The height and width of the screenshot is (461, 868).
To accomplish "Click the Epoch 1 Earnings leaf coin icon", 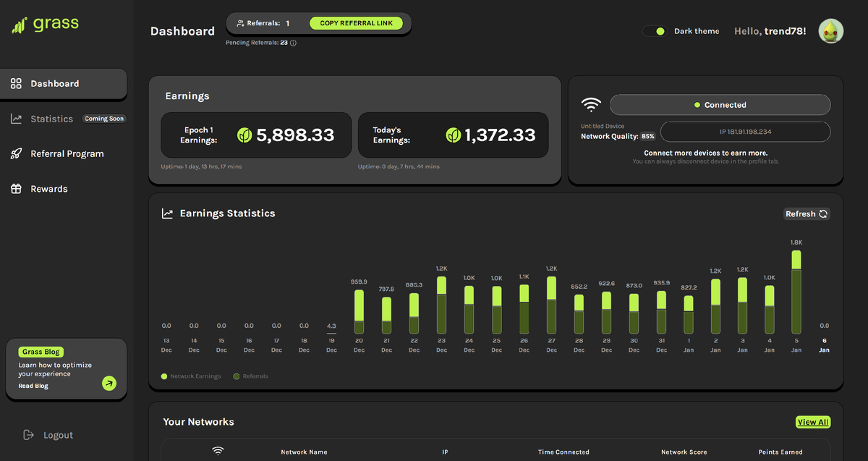I will coord(244,135).
